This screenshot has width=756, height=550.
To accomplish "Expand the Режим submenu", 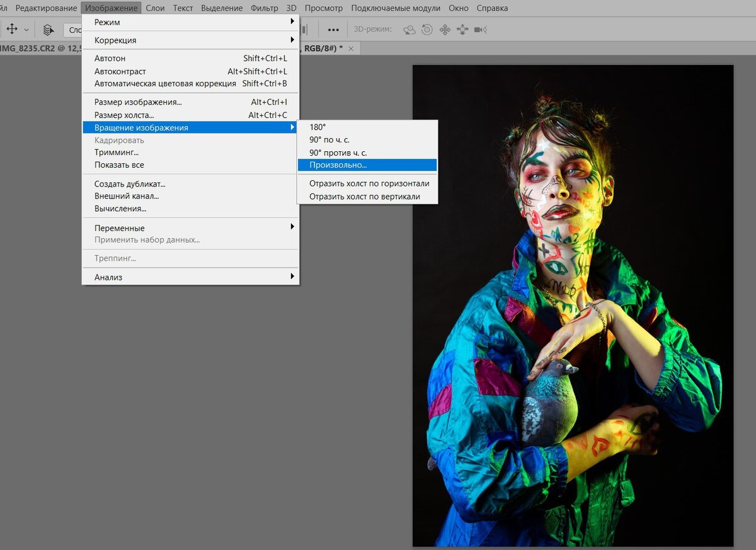I will click(191, 22).
